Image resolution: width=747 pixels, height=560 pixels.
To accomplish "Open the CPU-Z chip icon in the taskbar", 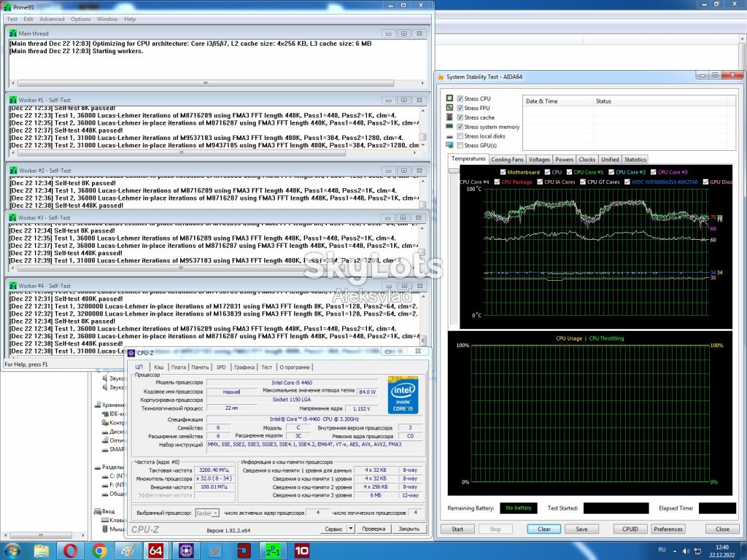I will (186, 551).
